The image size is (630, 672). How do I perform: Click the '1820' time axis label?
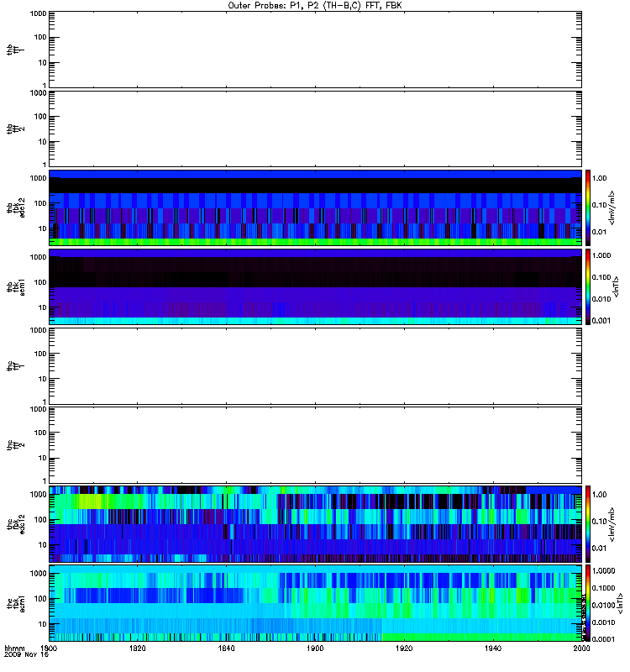tap(138, 648)
